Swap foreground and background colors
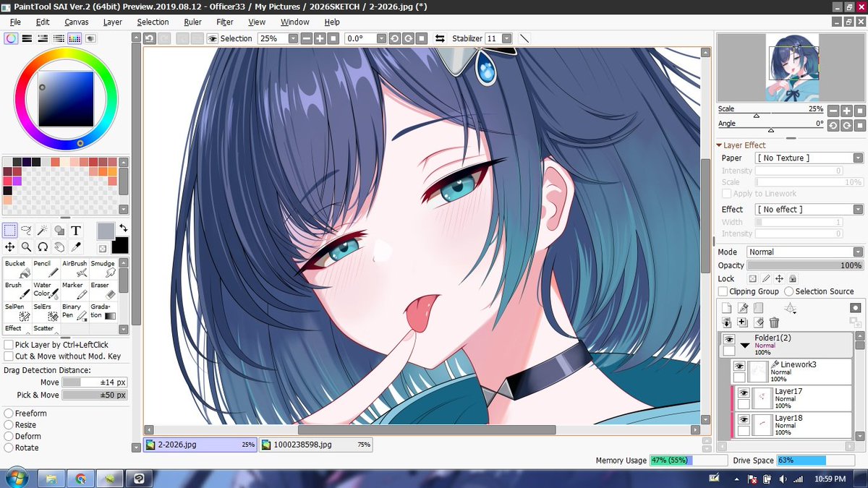This screenshot has width=868, height=488. click(123, 228)
